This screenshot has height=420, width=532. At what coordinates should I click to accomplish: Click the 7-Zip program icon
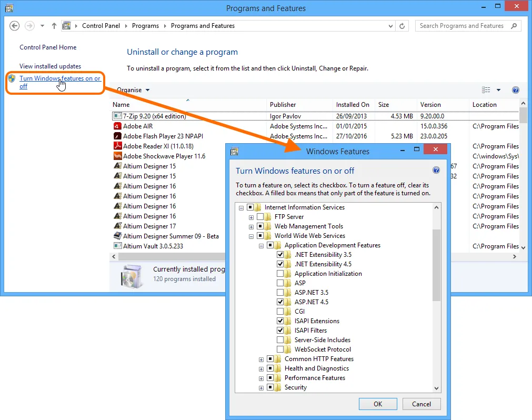[x=117, y=116]
